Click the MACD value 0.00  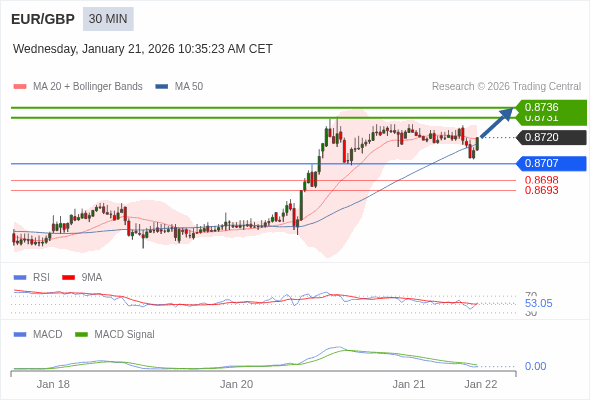pyautogui.click(x=535, y=366)
